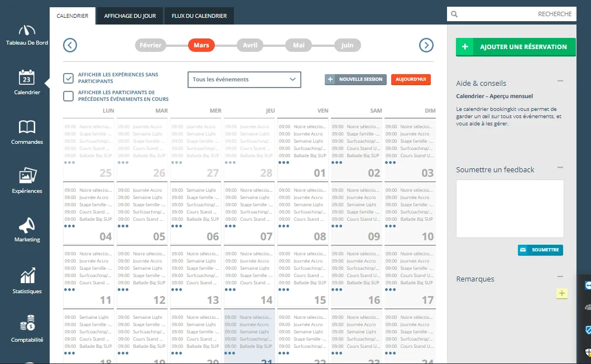Open Commandes from the sidebar
The image size is (591, 364).
click(x=27, y=133)
